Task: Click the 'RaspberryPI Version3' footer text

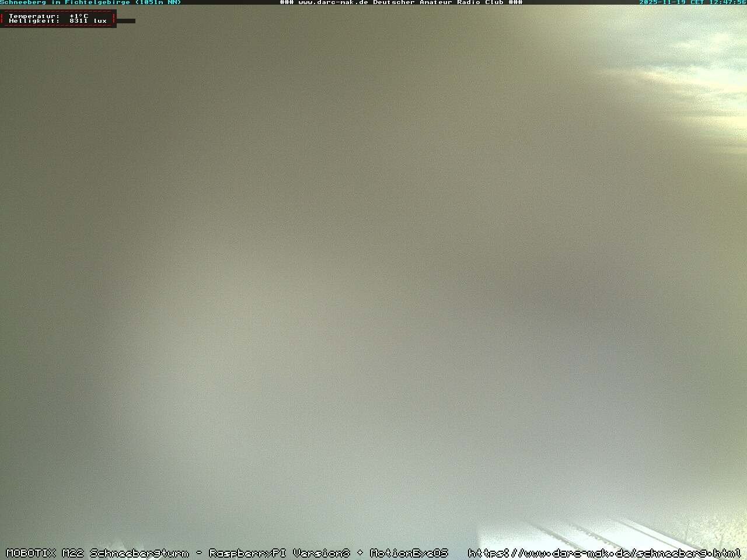Action: [x=279, y=553]
